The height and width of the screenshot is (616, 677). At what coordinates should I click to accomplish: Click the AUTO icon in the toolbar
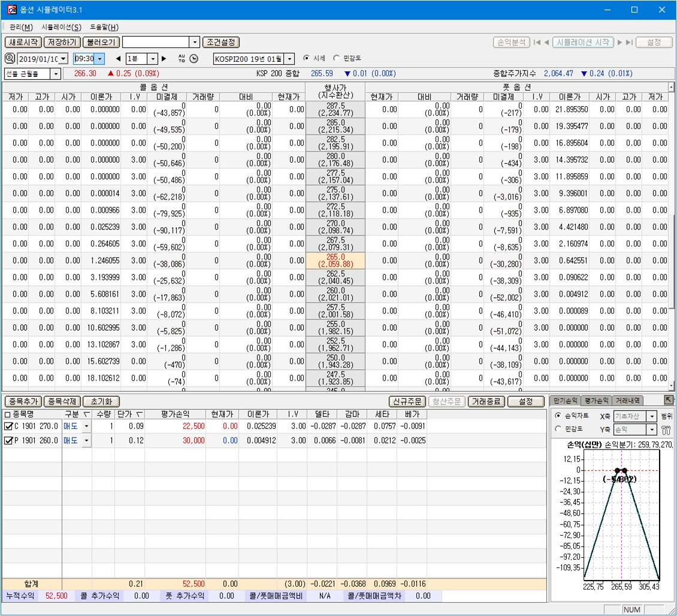click(182, 58)
